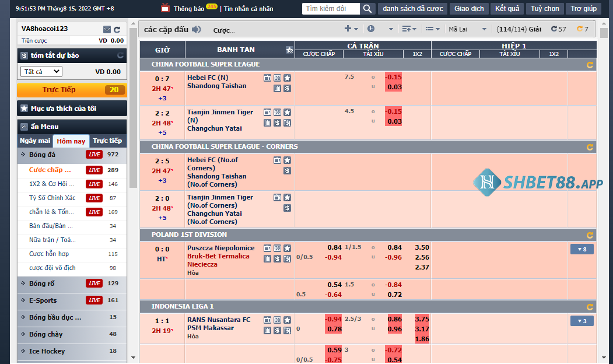This screenshot has width=613, height=364.
Task: Switch to the Trực tiếp tab
Action: coord(107,141)
